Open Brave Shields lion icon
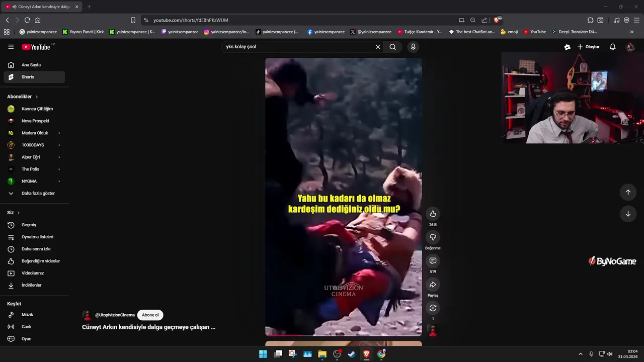The width and height of the screenshot is (644, 362). [x=497, y=20]
